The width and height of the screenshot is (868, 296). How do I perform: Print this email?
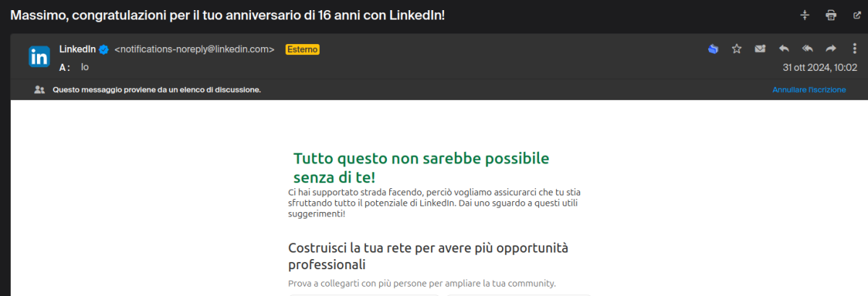pyautogui.click(x=830, y=15)
